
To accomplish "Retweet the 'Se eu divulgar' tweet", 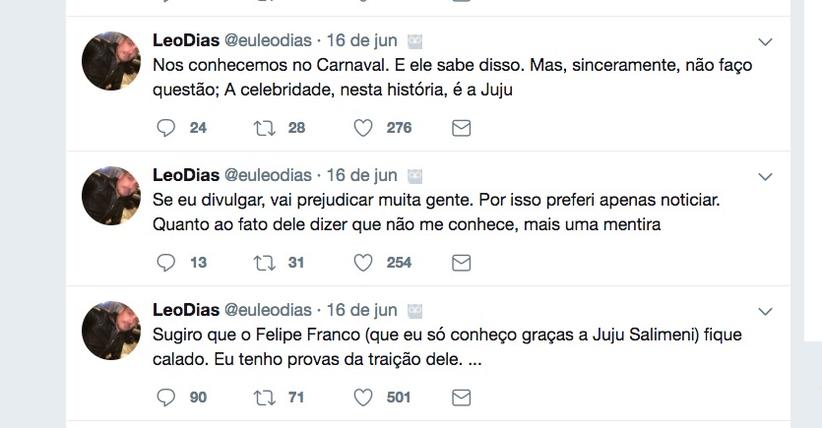I will (265, 263).
